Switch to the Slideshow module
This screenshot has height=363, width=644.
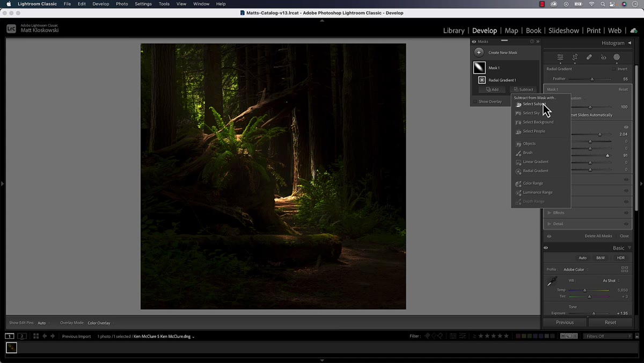pos(563,31)
